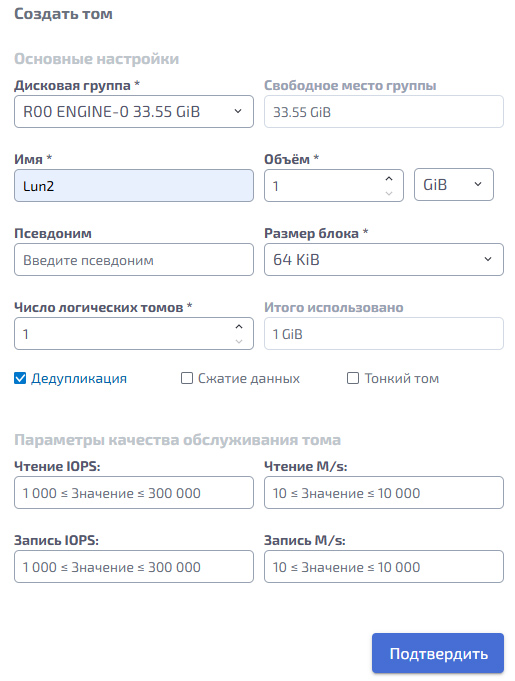This screenshot has width=515, height=681.
Task: Click the Псевдоним input field
Action: tap(134, 260)
